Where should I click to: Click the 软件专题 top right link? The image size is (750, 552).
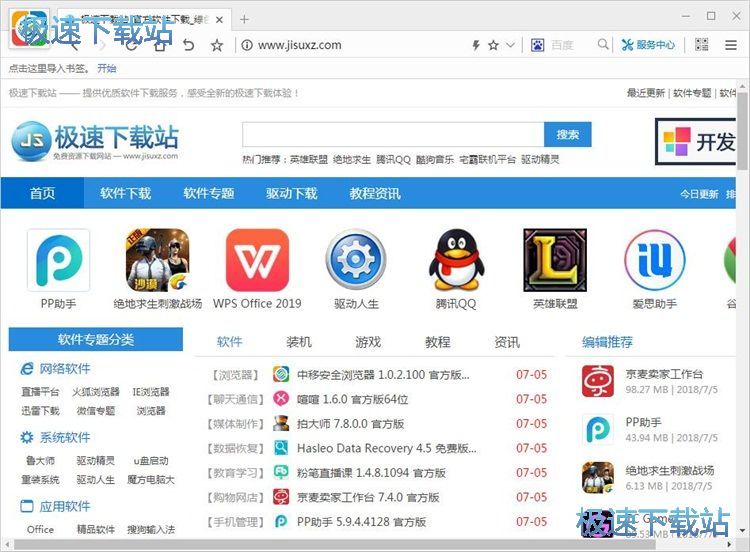692,93
